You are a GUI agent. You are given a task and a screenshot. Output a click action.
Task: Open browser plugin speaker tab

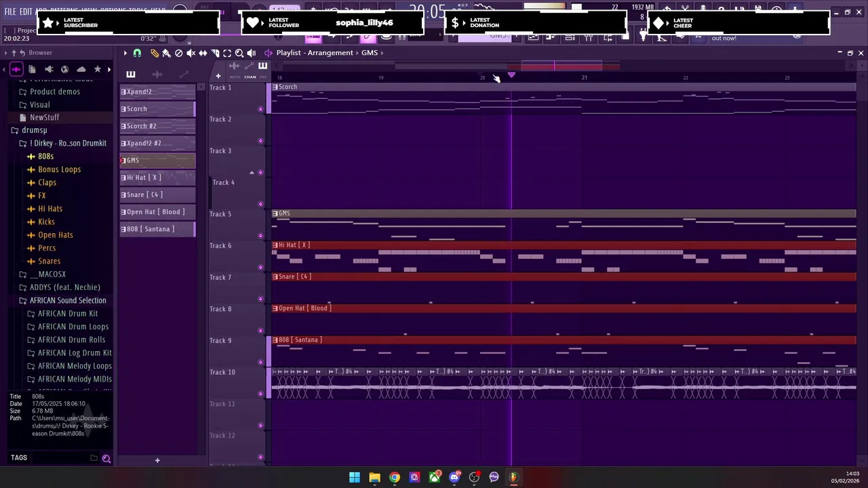tap(49, 69)
